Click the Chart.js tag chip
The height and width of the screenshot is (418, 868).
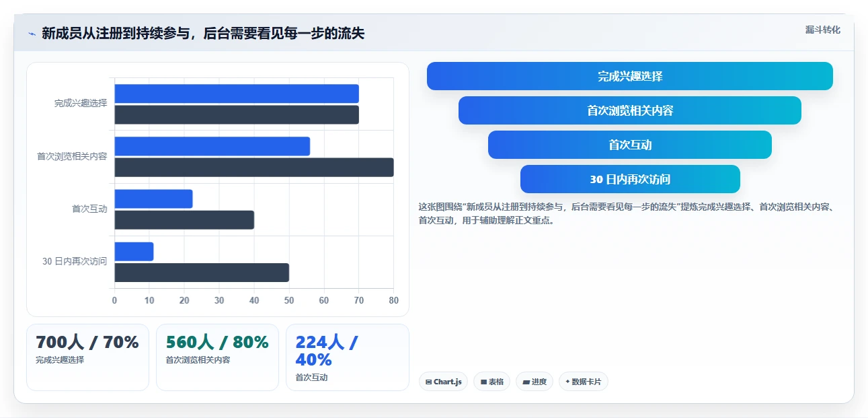click(x=443, y=382)
